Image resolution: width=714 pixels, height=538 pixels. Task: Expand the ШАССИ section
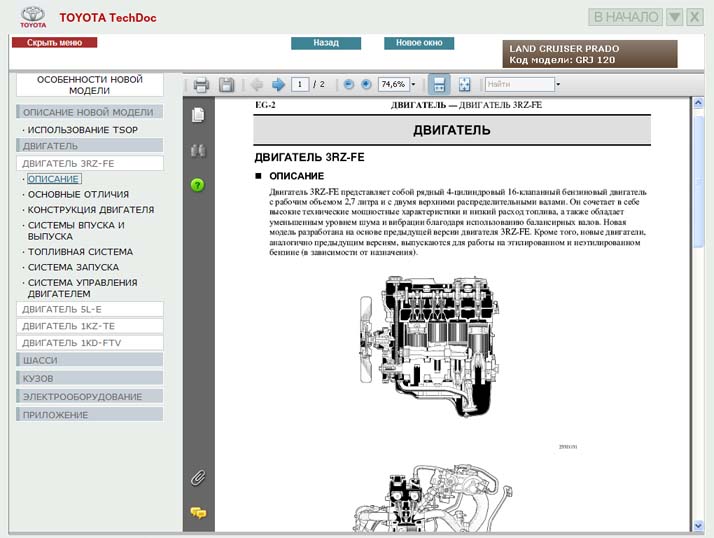[89, 360]
